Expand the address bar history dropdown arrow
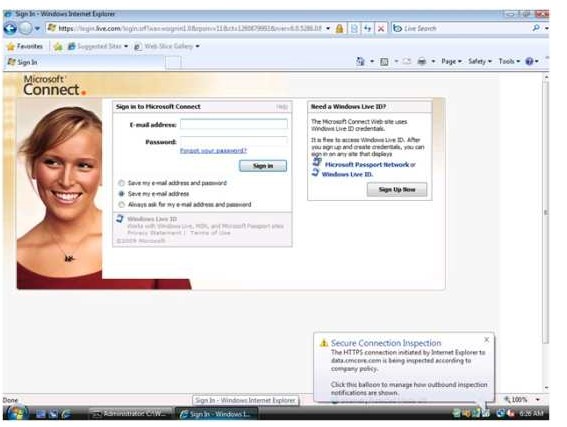The height and width of the screenshot is (427, 567). click(x=328, y=28)
